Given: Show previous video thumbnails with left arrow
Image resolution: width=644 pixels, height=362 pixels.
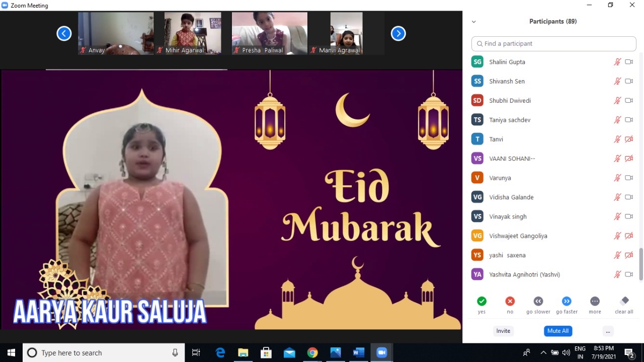Looking at the screenshot, I should coord(64,34).
